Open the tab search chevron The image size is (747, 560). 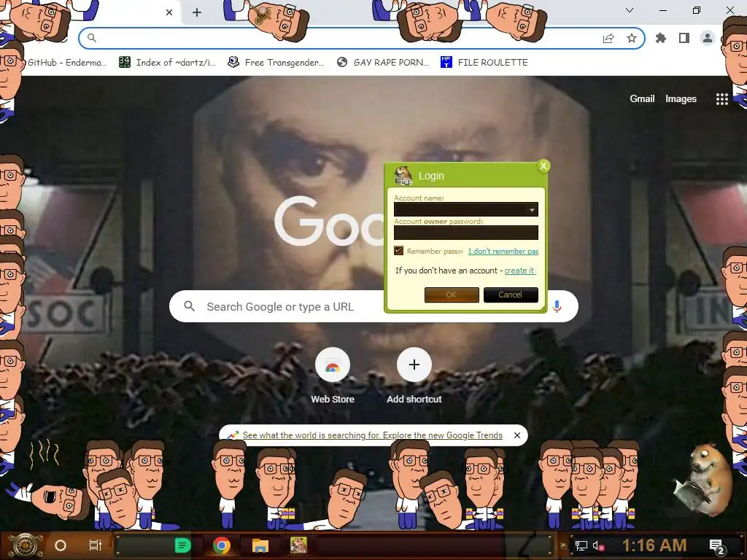pos(630,10)
